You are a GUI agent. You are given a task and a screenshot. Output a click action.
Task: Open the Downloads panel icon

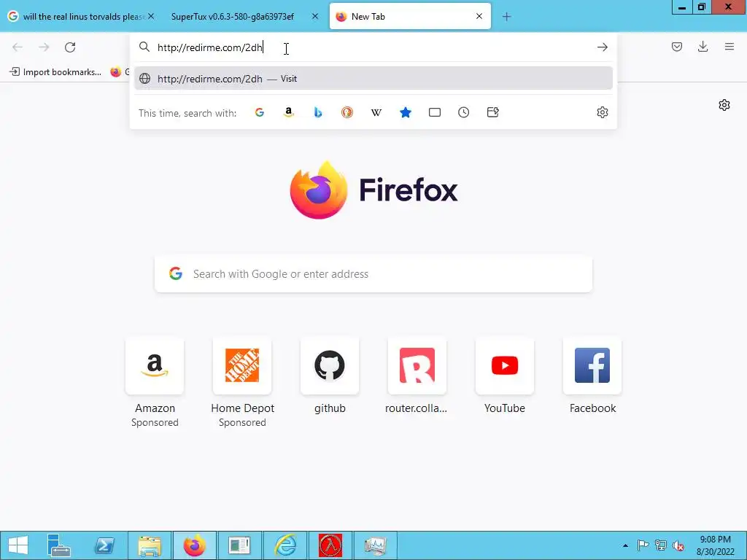pos(703,47)
